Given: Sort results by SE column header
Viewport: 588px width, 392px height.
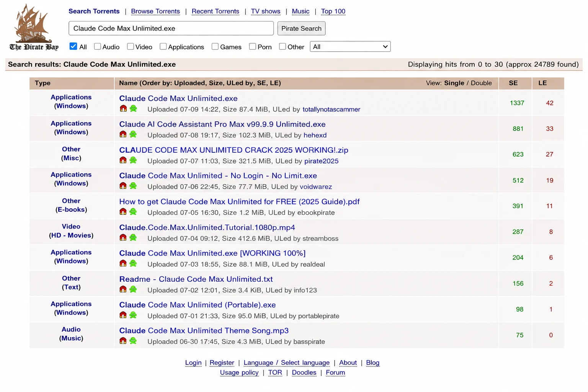Looking at the screenshot, I should point(513,83).
